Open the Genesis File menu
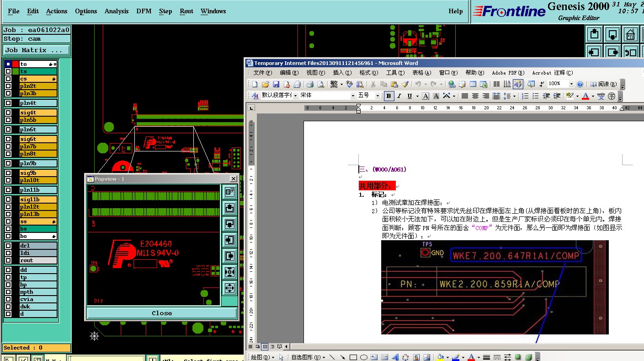This screenshot has width=644, height=361. 14,11
